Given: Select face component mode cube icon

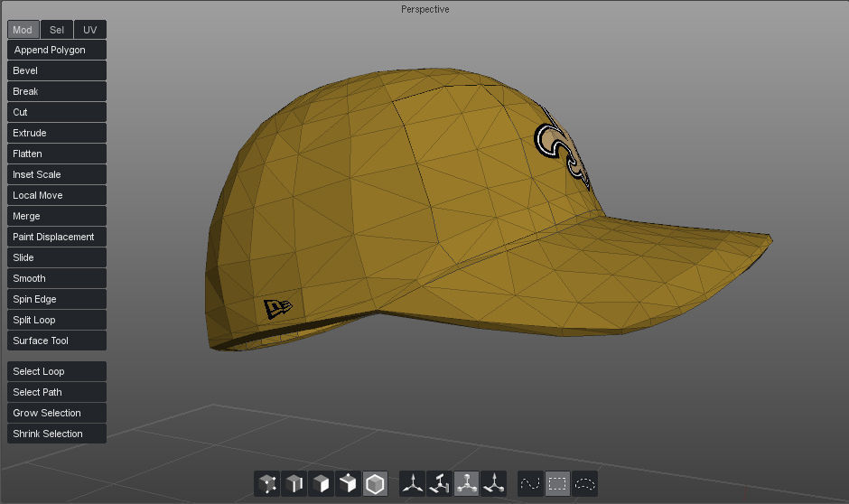Looking at the screenshot, I should [x=321, y=484].
